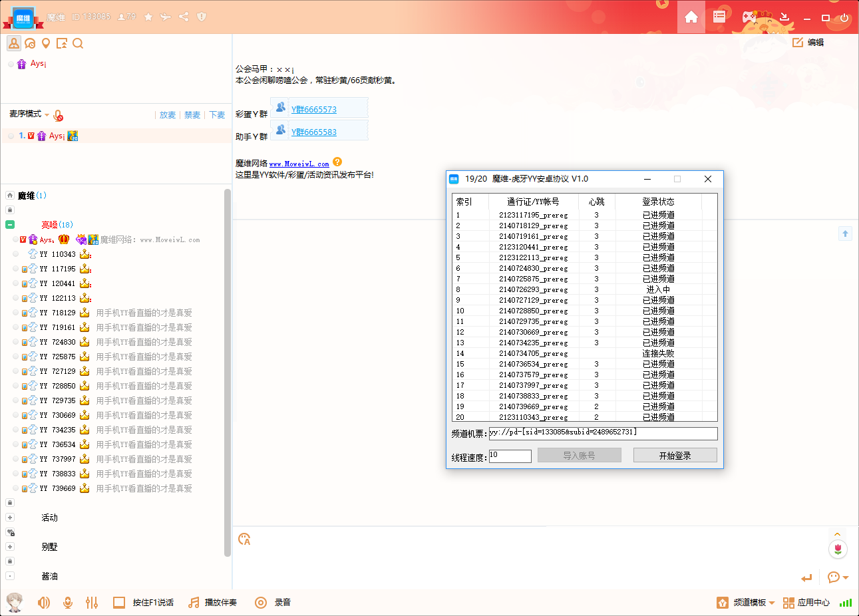Viewport: 859px width, 616px height.
Task: Start recording with 录音 button
Action: pos(273,603)
